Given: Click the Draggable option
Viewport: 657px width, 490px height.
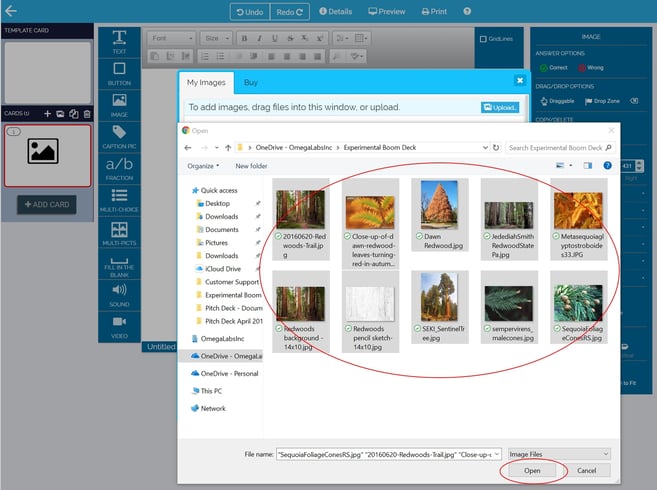Looking at the screenshot, I should (557, 101).
